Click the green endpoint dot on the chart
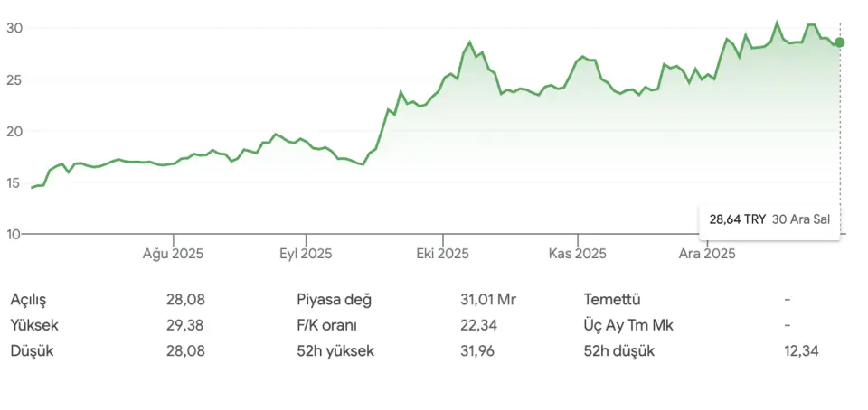The image size is (868, 410). pyautogui.click(x=839, y=42)
